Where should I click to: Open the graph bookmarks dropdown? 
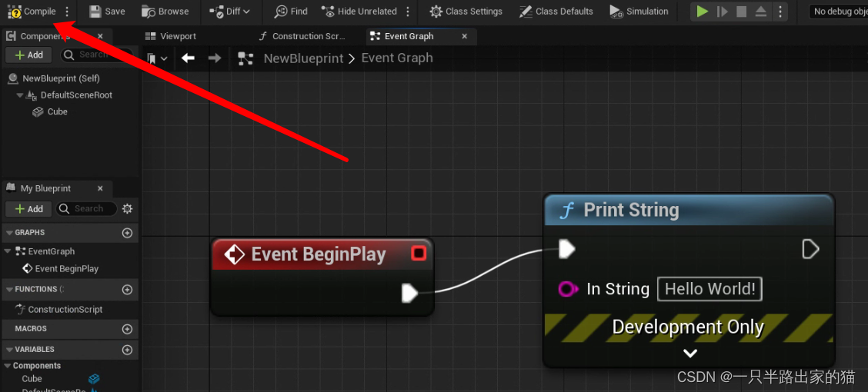coord(157,58)
